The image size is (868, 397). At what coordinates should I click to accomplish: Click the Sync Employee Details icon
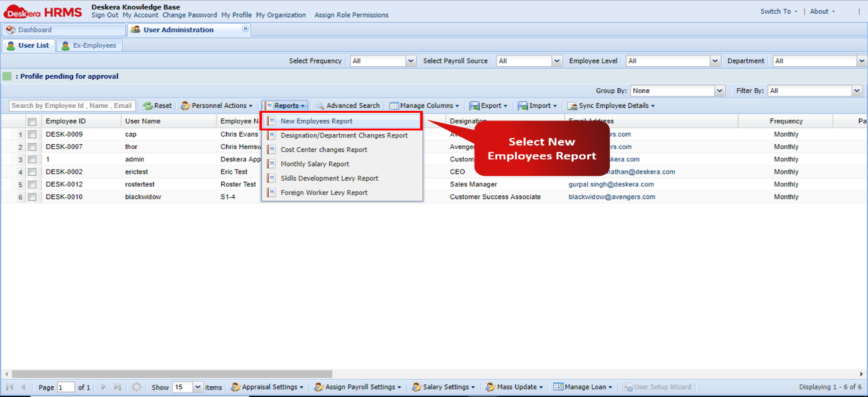pos(572,106)
